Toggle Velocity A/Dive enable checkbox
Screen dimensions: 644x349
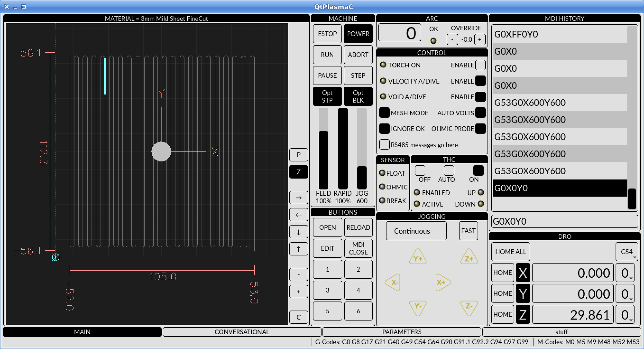[x=480, y=81]
